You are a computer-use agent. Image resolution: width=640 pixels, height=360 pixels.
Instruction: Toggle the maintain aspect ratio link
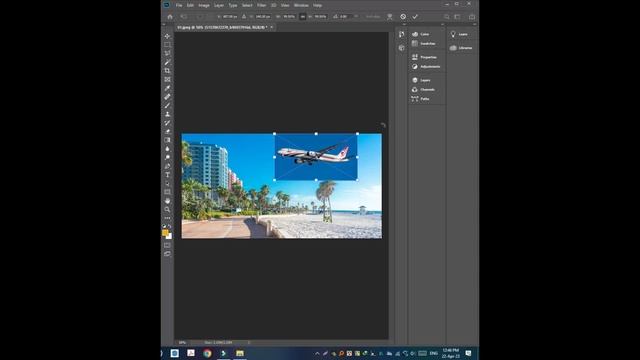coord(302,17)
